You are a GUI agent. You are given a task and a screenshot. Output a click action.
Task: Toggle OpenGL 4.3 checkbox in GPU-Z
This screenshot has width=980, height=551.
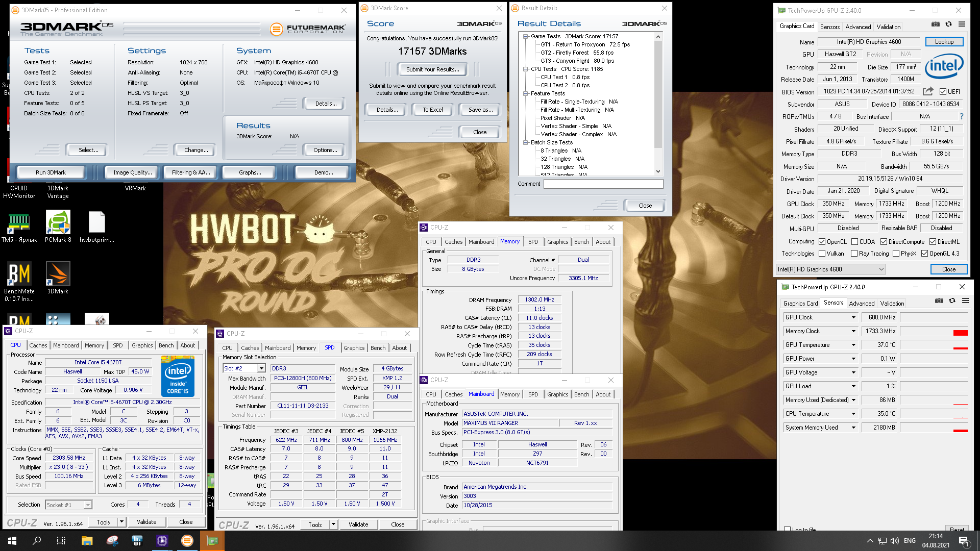pos(924,254)
